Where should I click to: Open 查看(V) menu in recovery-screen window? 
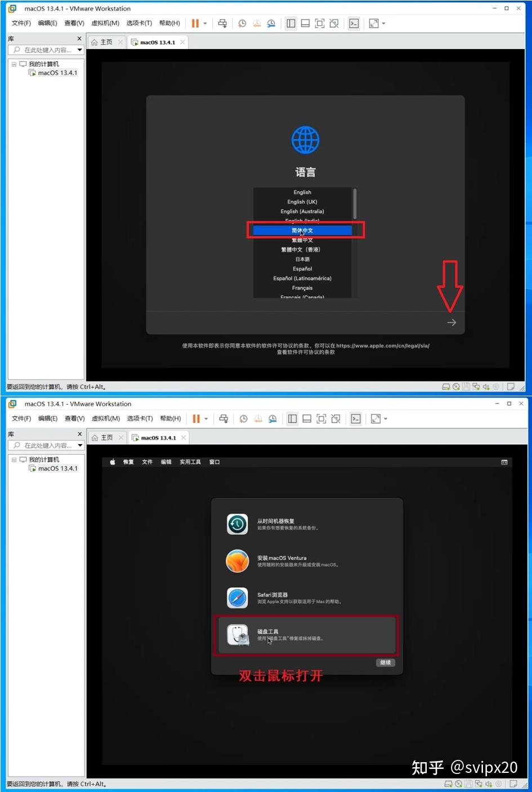coord(74,418)
